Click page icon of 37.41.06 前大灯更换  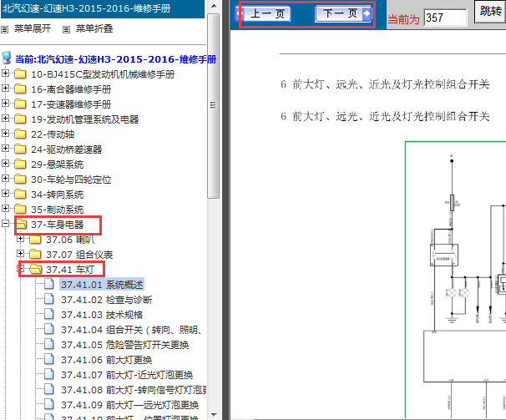coord(49,359)
